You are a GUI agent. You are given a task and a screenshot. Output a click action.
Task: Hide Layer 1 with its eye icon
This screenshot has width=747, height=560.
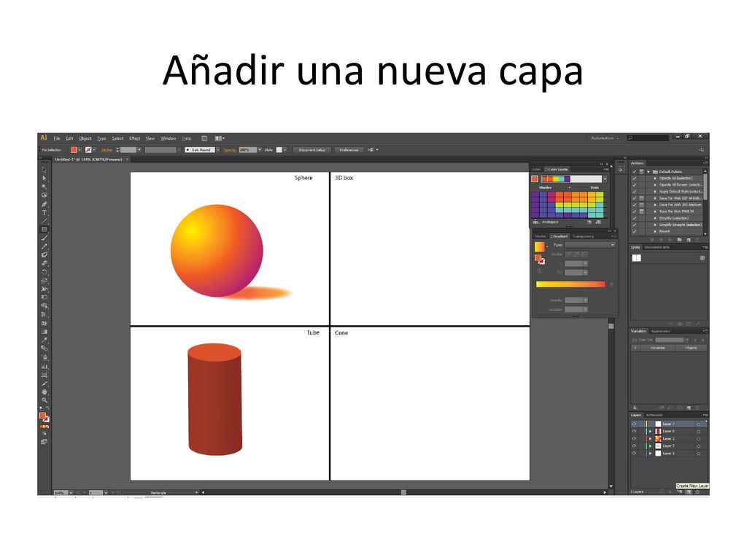tap(634, 454)
